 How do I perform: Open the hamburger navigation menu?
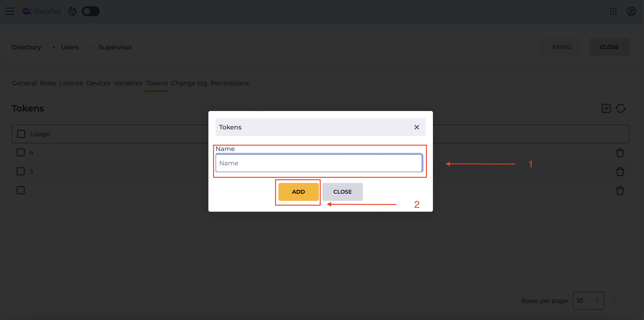point(10,11)
